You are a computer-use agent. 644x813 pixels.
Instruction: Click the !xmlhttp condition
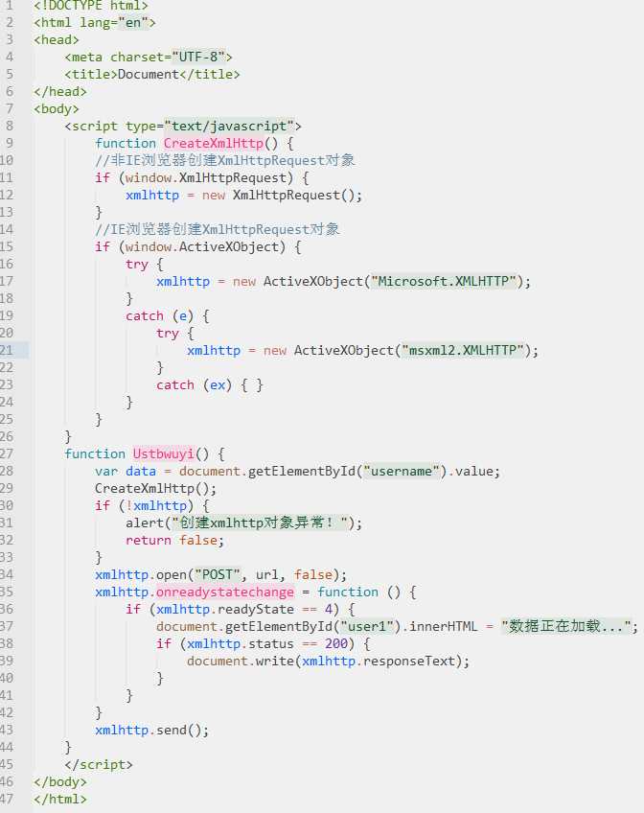pos(156,505)
